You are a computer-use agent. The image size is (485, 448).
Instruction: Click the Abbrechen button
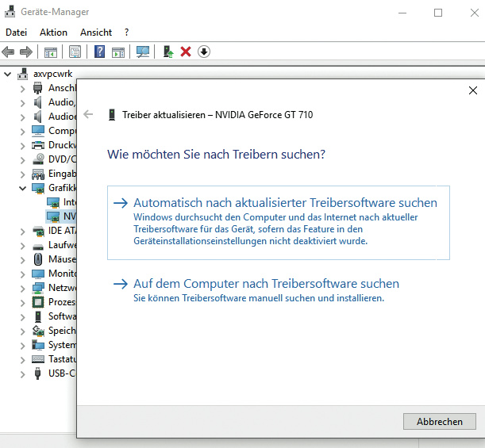point(439,421)
